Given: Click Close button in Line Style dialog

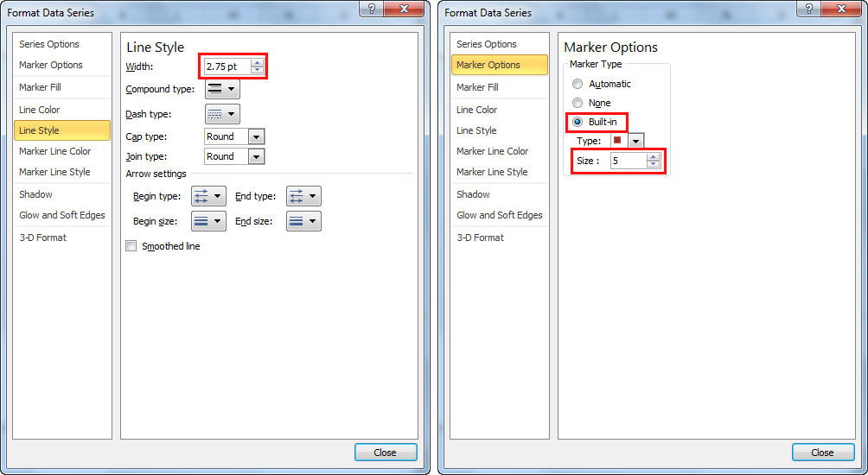Looking at the screenshot, I should pyautogui.click(x=385, y=453).
